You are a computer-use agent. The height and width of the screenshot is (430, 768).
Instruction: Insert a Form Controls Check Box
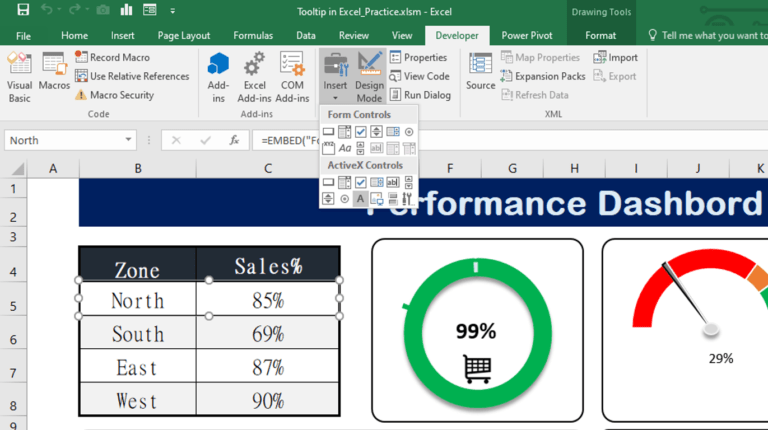360,132
